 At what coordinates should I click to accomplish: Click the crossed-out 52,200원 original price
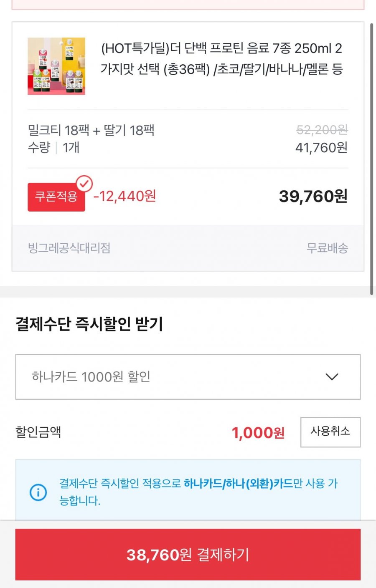322,130
